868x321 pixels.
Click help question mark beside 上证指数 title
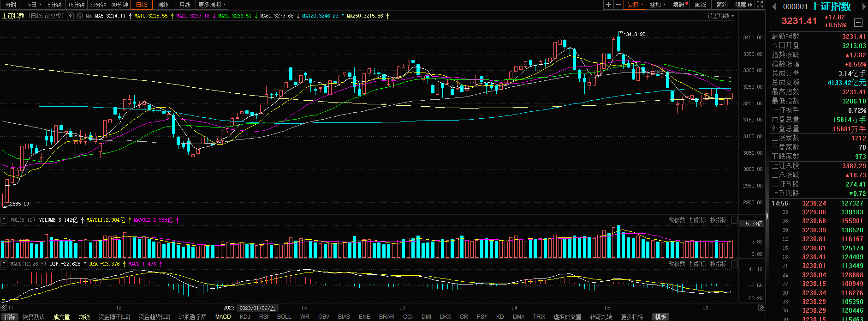click(70, 16)
